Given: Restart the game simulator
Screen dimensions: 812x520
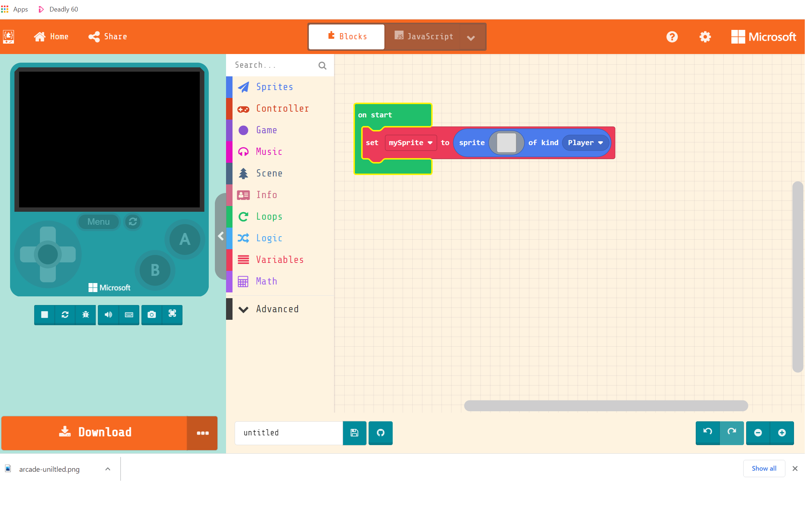Looking at the screenshot, I should tap(65, 315).
